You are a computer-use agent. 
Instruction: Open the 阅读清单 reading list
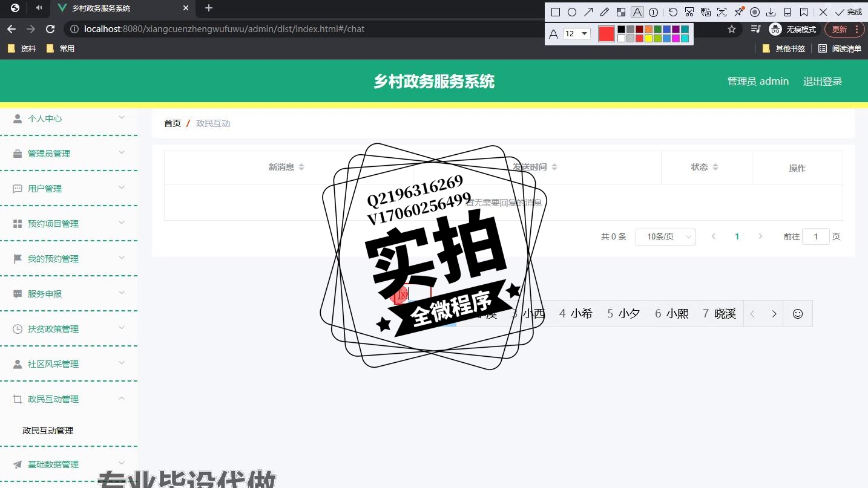(840, 48)
